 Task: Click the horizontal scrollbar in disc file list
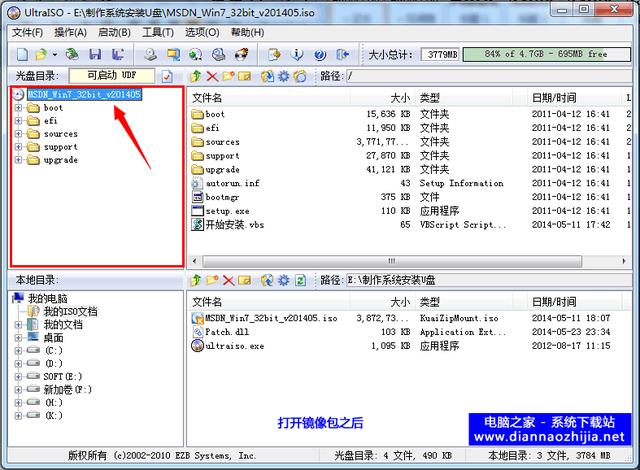392,261
